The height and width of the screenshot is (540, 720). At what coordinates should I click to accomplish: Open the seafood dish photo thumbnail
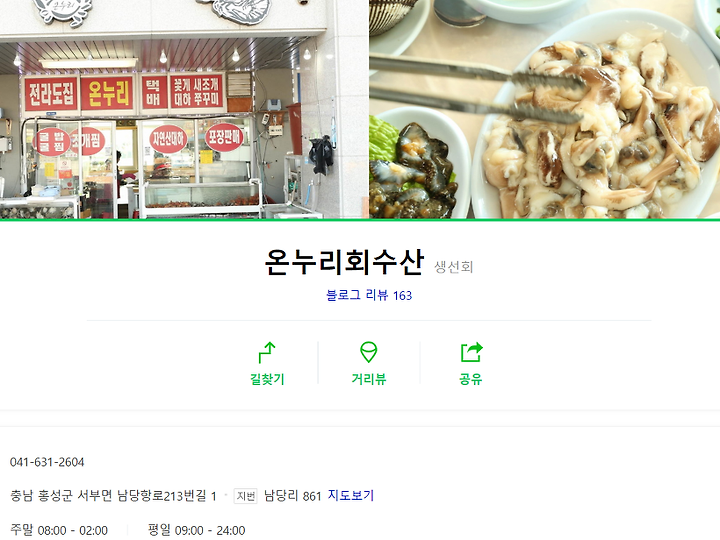tap(545, 109)
